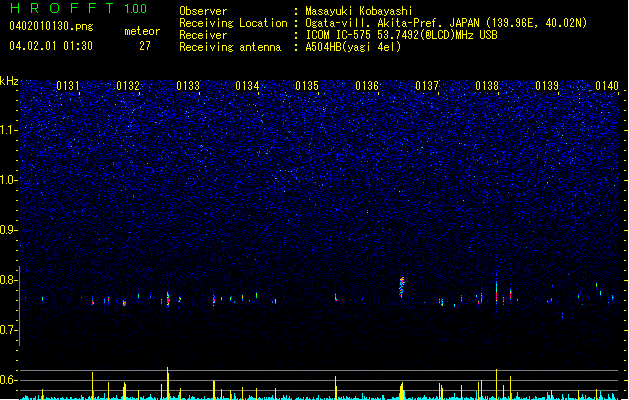629x400 pixels.
Task: Click the 0131 time marker
Action: coord(68,86)
